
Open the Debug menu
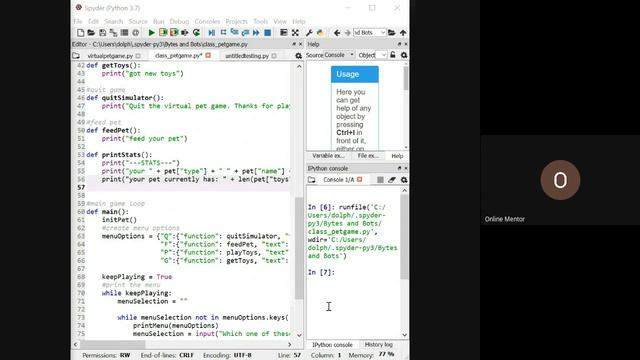pyautogui.click(x=179, y=21)
